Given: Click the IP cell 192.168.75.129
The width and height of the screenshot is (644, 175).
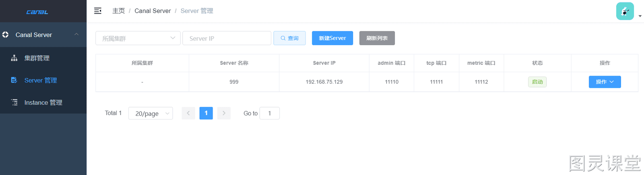Looking at the screenshot, I should [324, 82].
